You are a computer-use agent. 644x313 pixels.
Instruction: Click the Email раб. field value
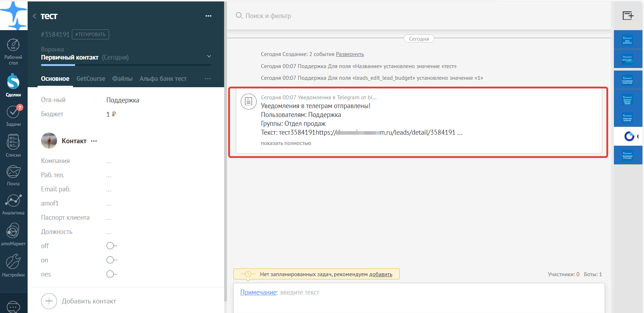click(x=109, y=190)
